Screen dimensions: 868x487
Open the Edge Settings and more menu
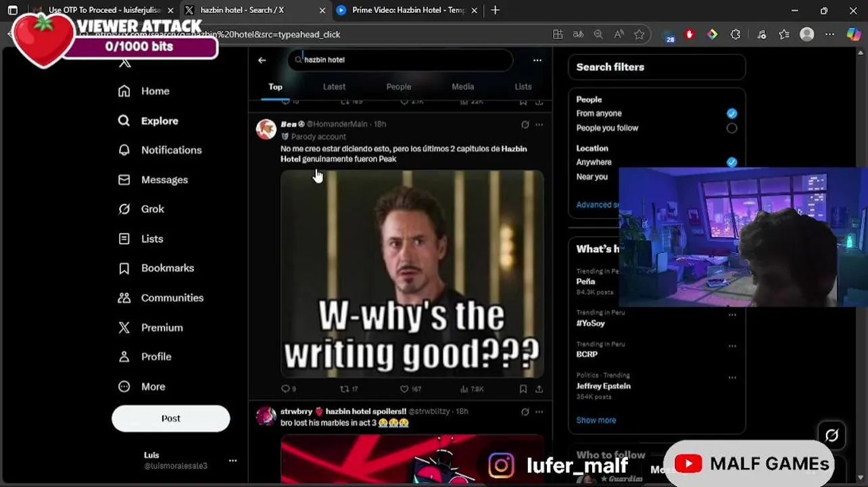pyautogui.click(x=830, y=34)
